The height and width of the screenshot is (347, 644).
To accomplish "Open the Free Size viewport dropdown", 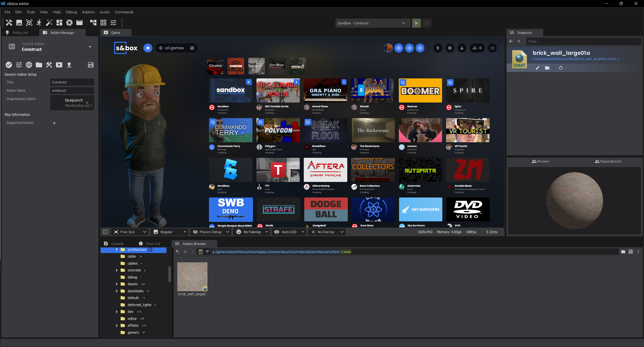I will tap(130, 232).
